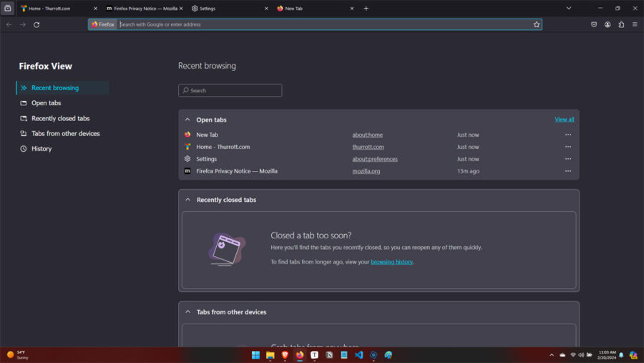Open the clock showing 11:03 AM
This screenshot has height=363, width=644.
[607, 355]
